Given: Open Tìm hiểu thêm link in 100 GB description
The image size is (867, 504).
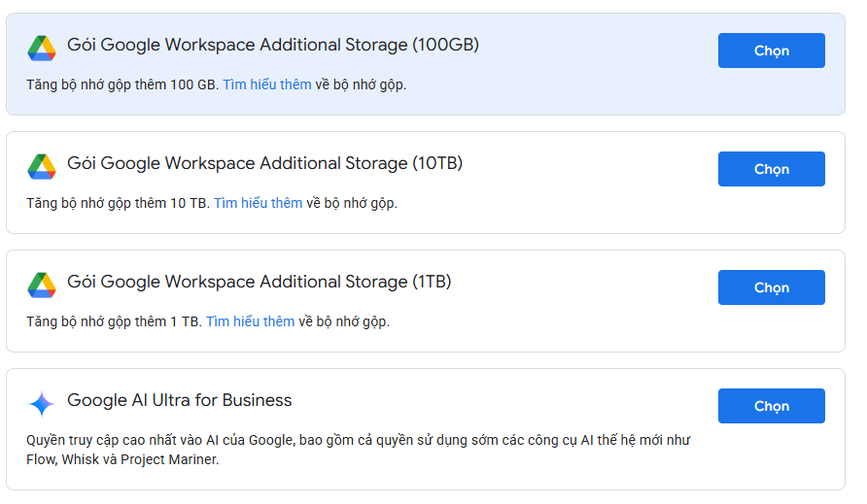Looking at the screenshot, I should (x=267, y=84).
